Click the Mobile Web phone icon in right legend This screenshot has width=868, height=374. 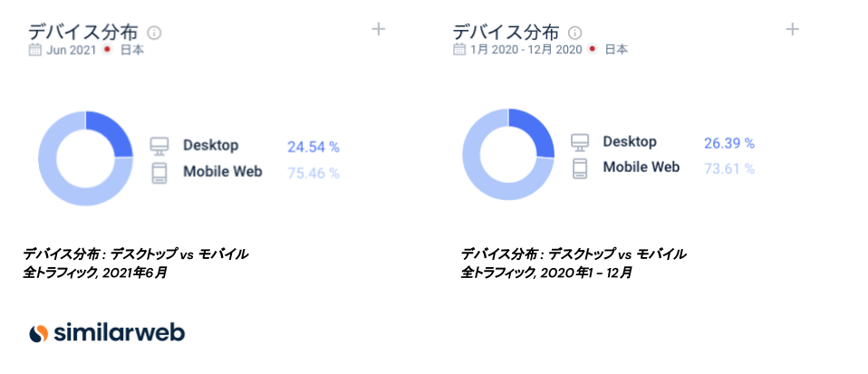pyautogui.click(x=580, y=168)
